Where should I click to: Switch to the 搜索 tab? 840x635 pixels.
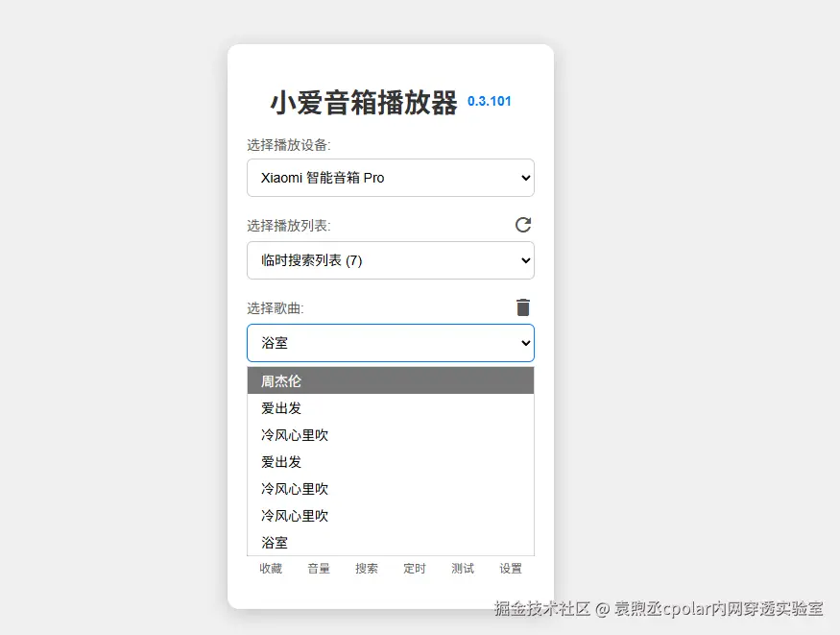coord(367,569)
